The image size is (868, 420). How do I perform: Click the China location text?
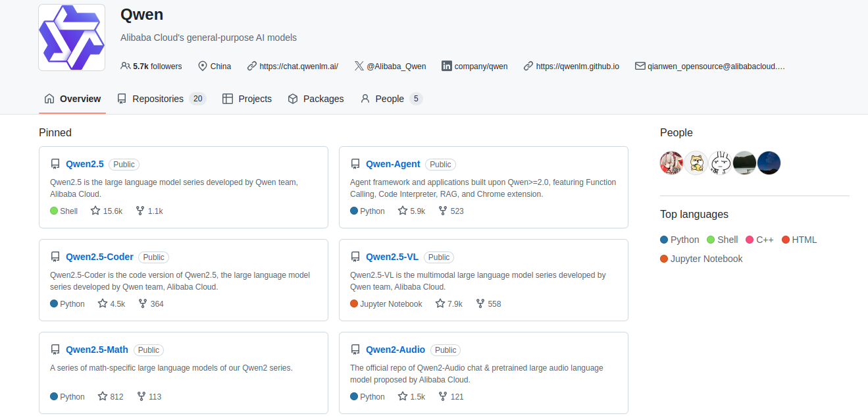[220, 66]
